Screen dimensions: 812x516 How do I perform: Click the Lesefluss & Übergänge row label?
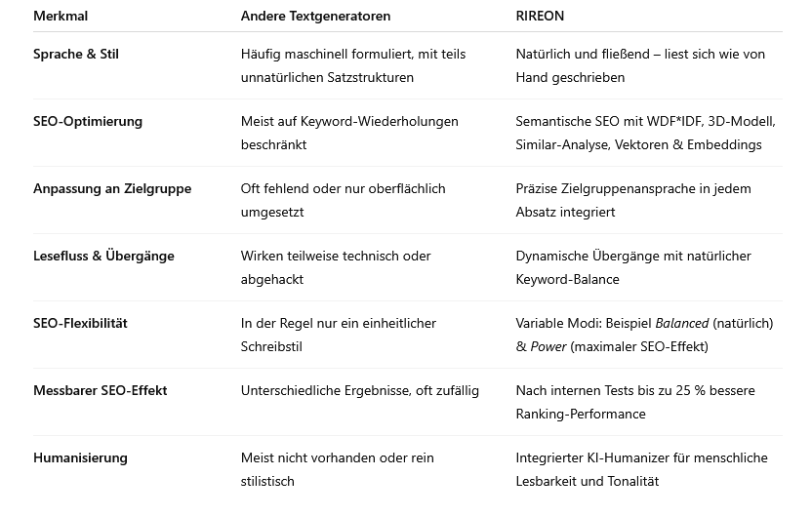click(103, 256)
